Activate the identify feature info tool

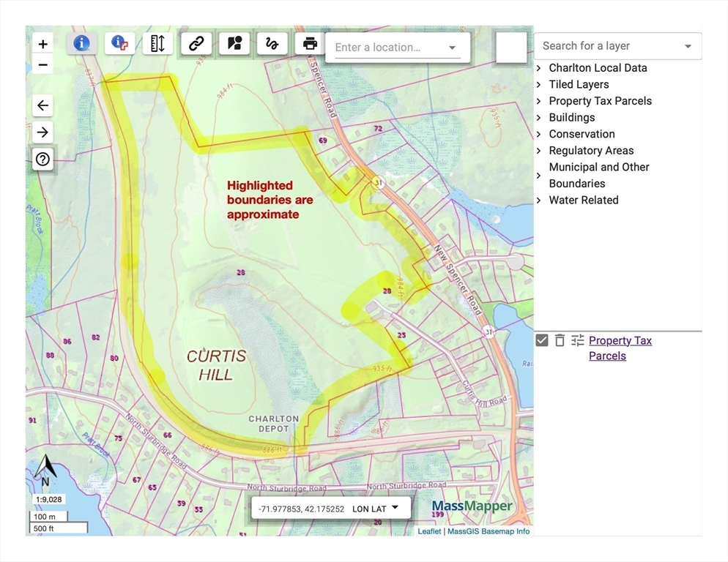click(x=81, y=43)
